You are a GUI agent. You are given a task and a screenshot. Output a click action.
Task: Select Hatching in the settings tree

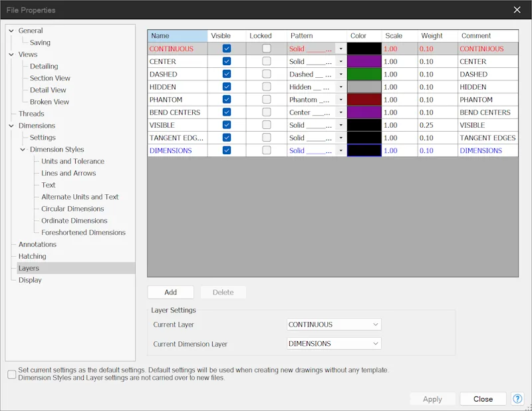coord(32,256)
